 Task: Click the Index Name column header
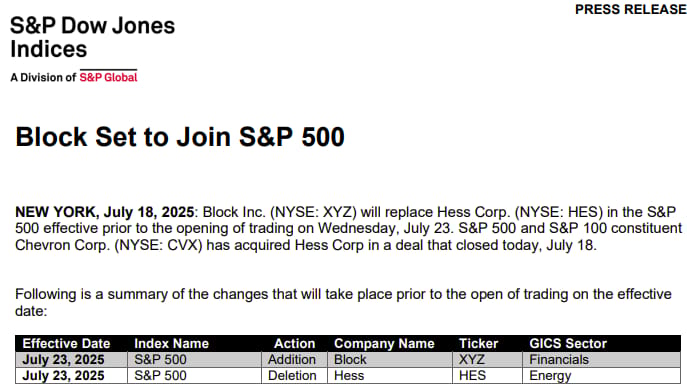pyautogui.click(x=171, y=343)
